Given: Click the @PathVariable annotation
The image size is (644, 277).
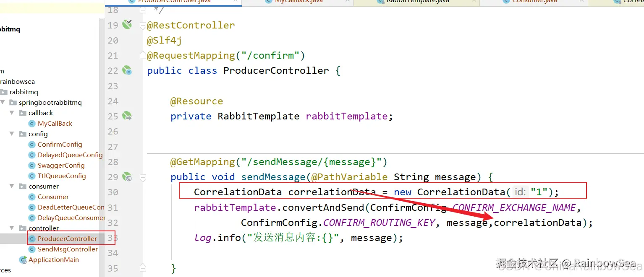Looking at the screenshot, I should click(x=349, y=177).
